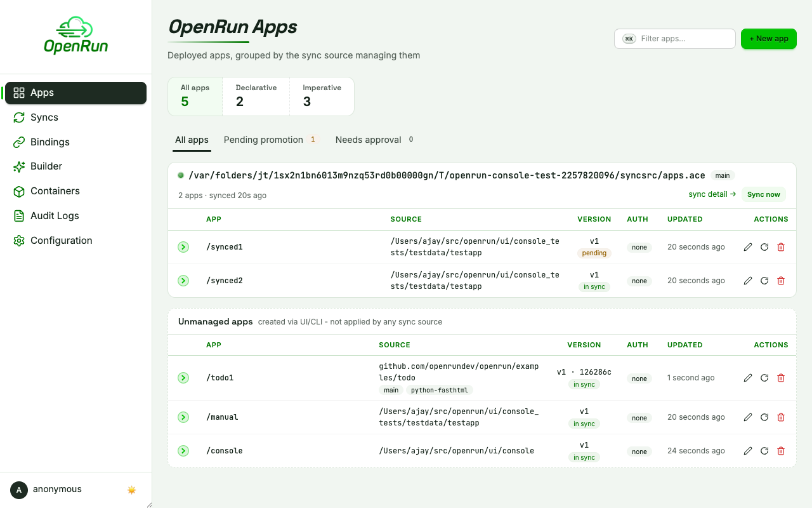Image resolution: width=812 pixels, height=508 pixels.
Task: Click the apps.ace sync source path
Action: 447,175
